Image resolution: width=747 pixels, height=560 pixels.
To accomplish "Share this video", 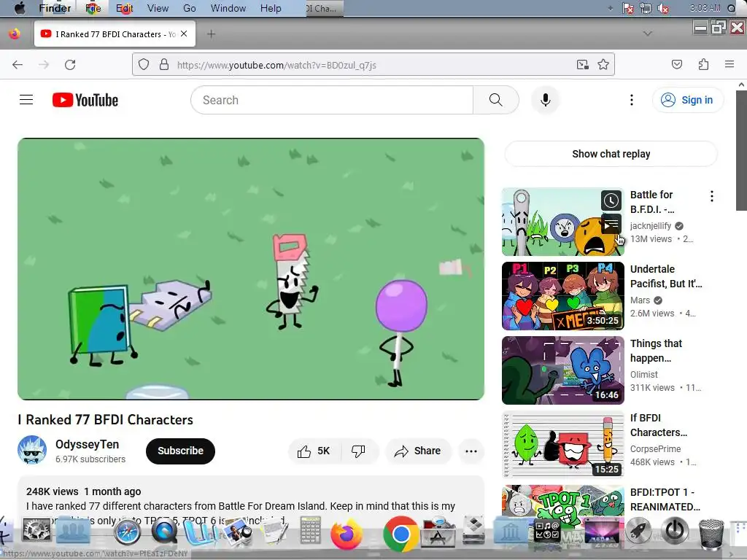I will coord(417,451).
